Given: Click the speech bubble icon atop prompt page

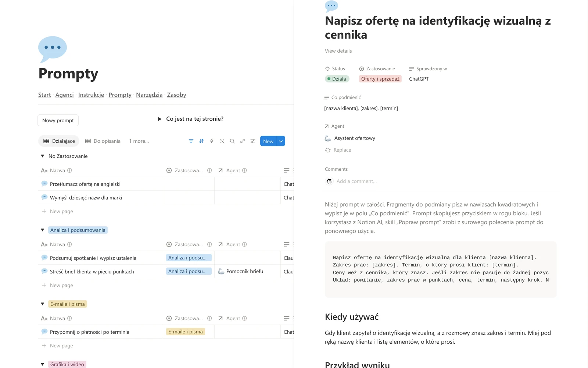Looking at the screenshot, I should [331, 6].
